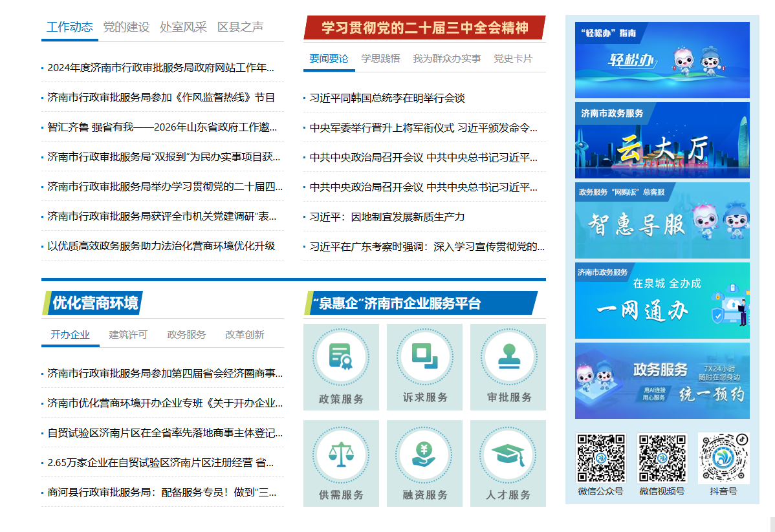The height and width of the screenshot is (532, 775).
Task: Open the 融资服务 financing icon
Action: (424, 454)
